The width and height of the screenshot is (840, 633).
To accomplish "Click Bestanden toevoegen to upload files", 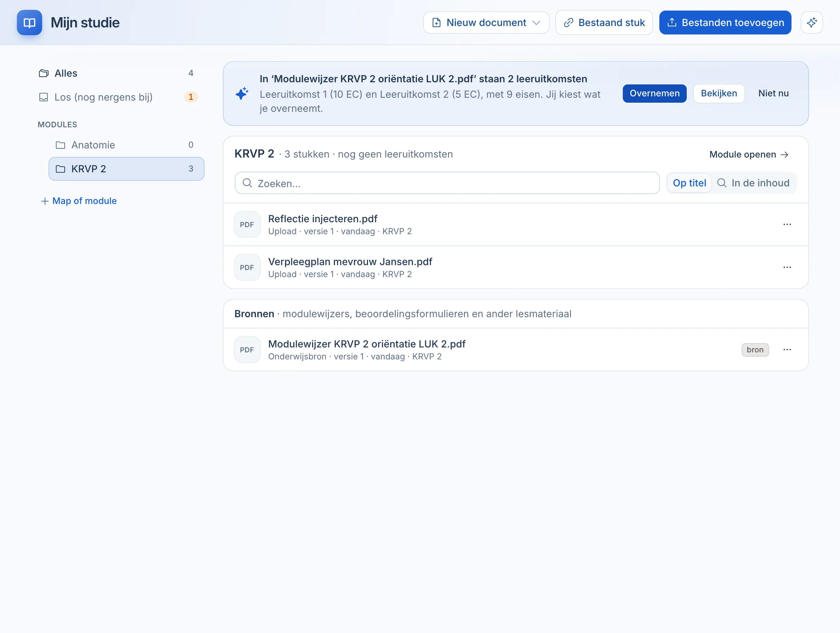I will coord(725,23).
